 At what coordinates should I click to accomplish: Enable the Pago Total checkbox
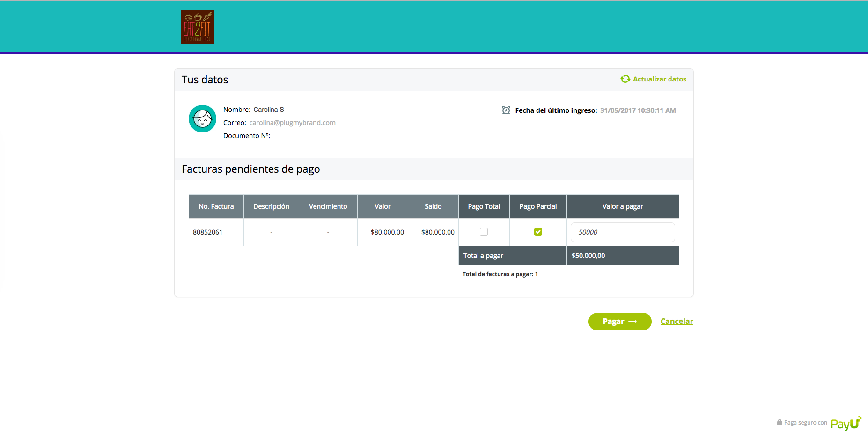484,232
